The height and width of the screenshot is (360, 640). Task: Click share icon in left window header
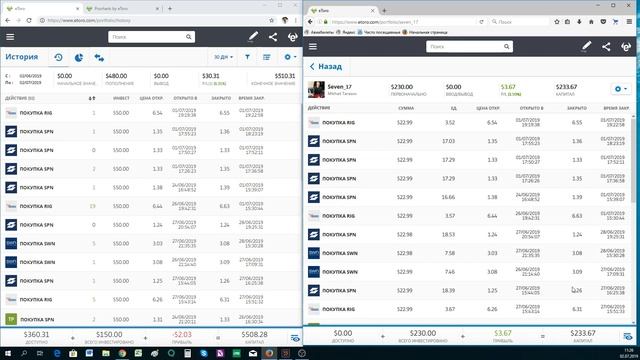[x=273, y=37]
